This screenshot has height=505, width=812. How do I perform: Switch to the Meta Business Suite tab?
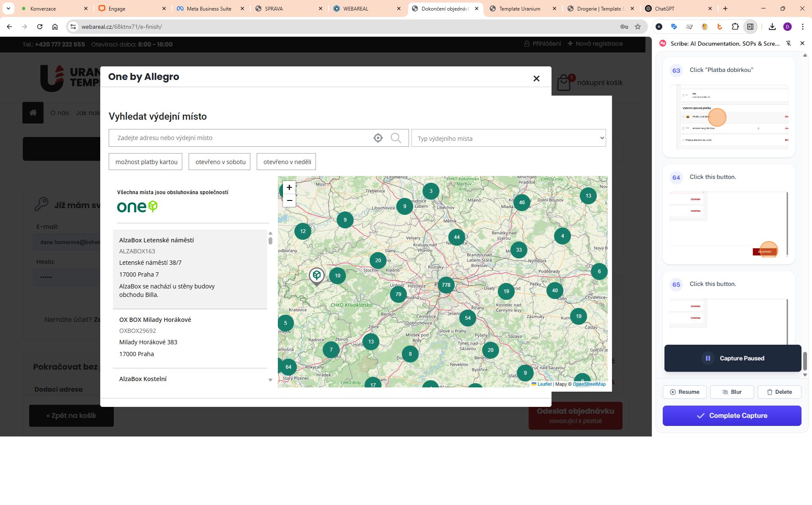[x=209, y=8]
